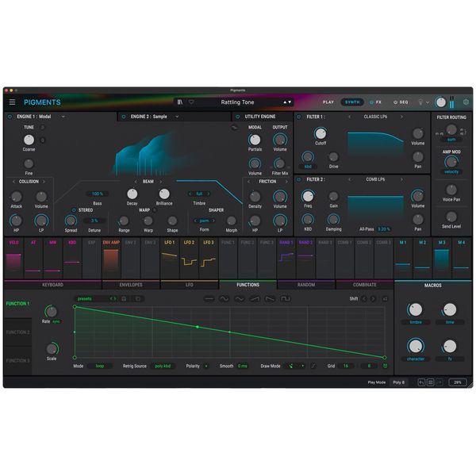This screenshot has height=476, width=476.
Task: Open settings with the gear icon
Action: coord(466,102)
